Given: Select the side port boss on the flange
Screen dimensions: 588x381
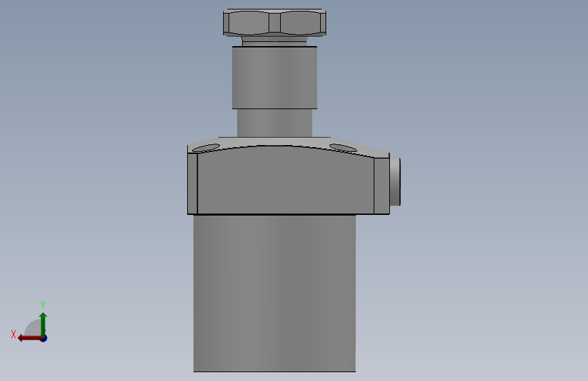Looking at the screenshot, I should pyautogui.click(x=395, y=182).
